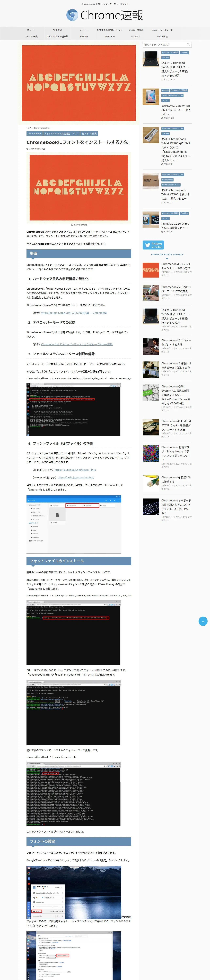The image size is (210, 980).
Task: Open the Thinkpad T480s recent post thumbnail
Action: click(x=150, y=59)
